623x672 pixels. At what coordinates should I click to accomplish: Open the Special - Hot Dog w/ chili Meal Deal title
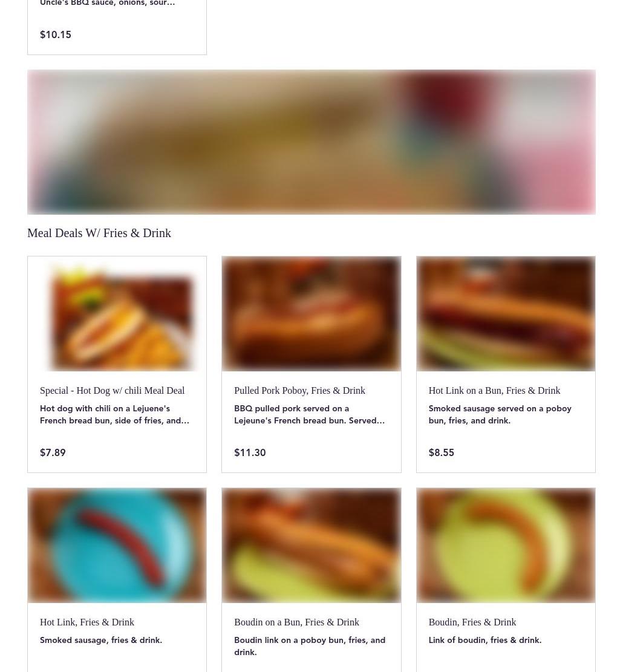113,390
